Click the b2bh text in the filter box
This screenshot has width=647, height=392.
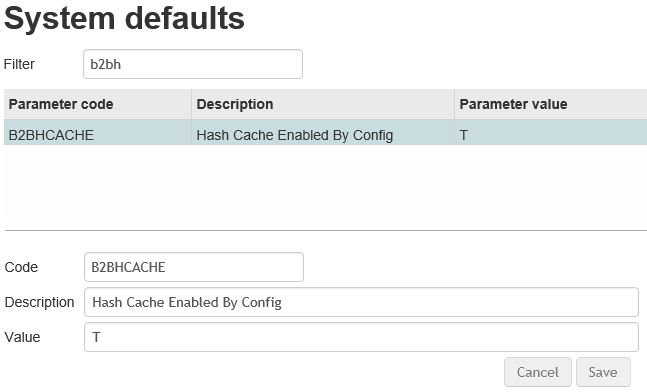[106, 64]
